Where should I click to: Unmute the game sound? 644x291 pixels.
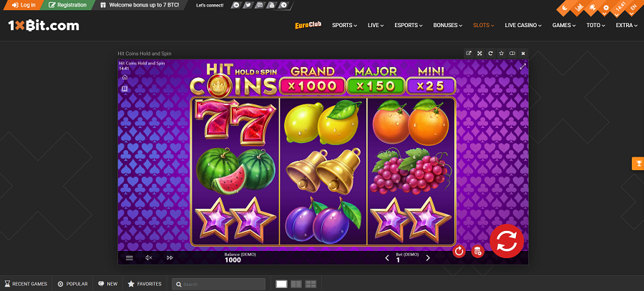149,258
